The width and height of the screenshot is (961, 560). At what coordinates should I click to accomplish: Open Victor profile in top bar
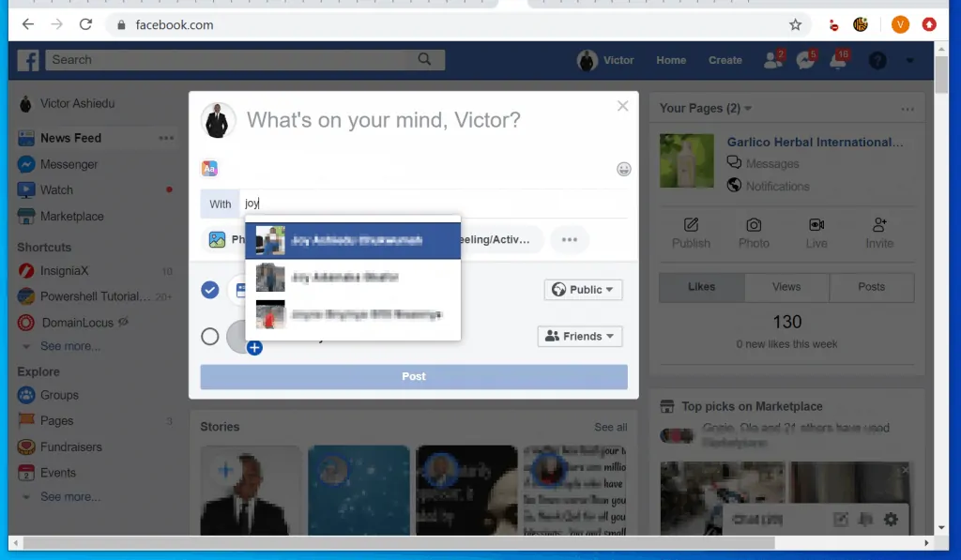[605, 60]
